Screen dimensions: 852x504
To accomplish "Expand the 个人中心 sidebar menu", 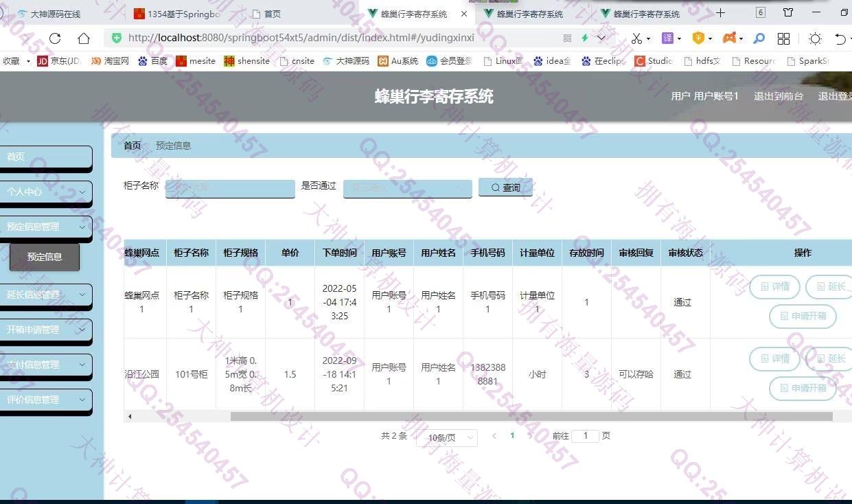I will pos(45,192).
